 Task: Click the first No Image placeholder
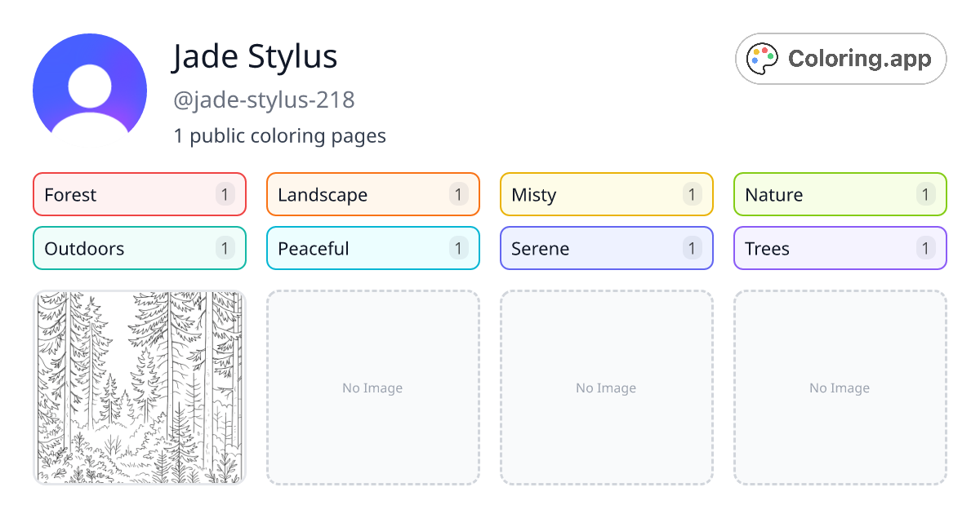tap(372, 388)
